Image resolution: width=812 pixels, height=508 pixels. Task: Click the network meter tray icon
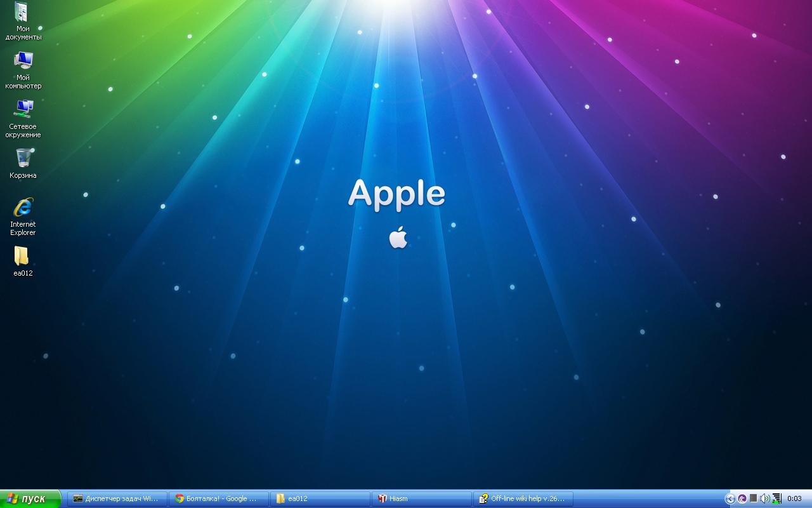(x=776, y=498)
